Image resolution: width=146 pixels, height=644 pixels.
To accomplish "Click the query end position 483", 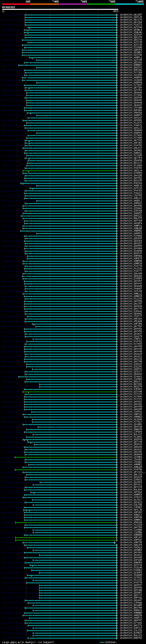I will tap(115, 11).
